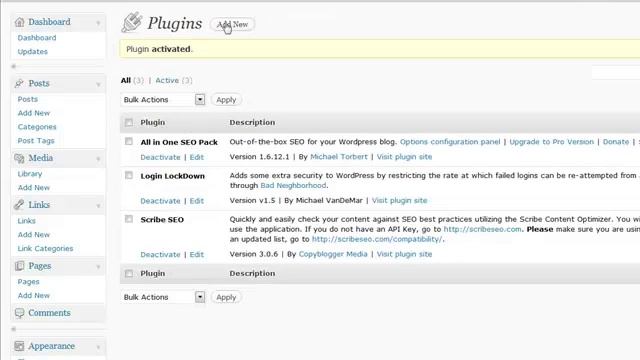Click the Plugins plug icon in heading

132,22
